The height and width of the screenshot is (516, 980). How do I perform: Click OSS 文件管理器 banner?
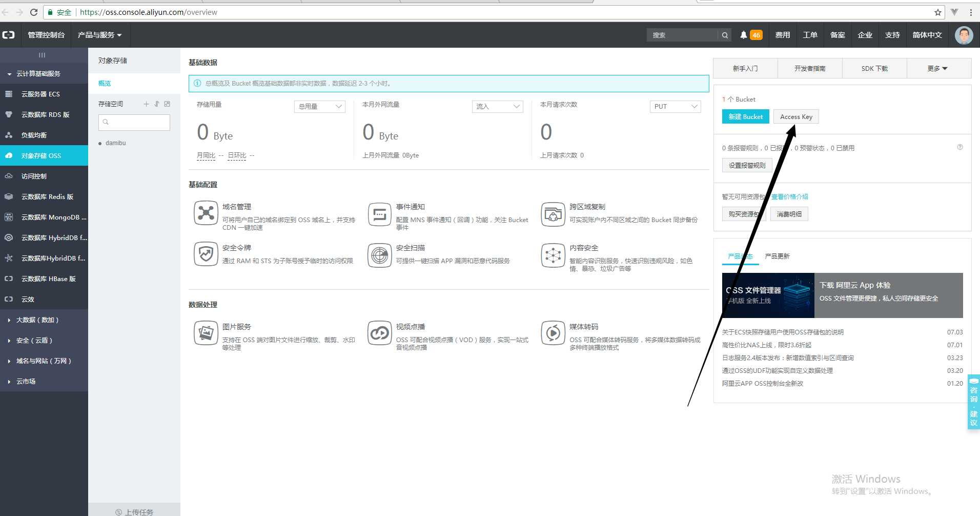point(843,295)
